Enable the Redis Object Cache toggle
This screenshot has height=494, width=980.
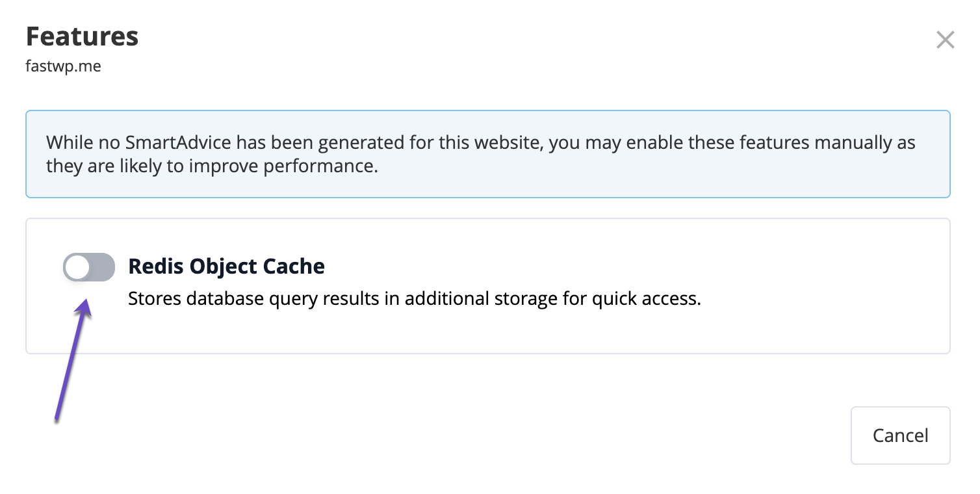(x=89, y=267)
